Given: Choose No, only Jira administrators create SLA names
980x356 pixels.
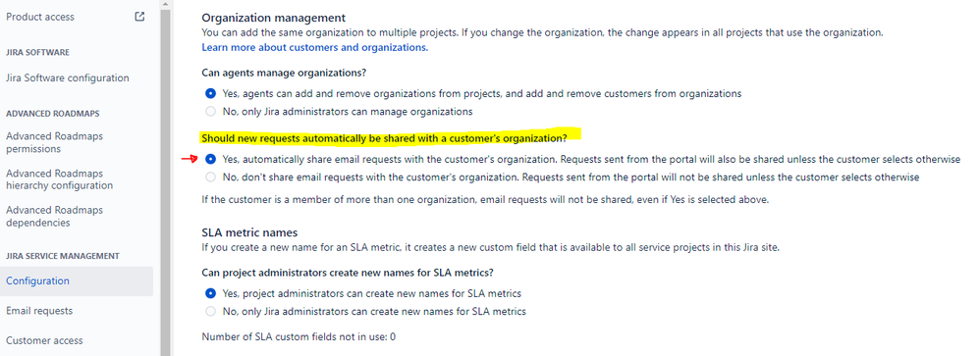Looking at the screenshot, I should pyautogui.click(x=210, y=311).
